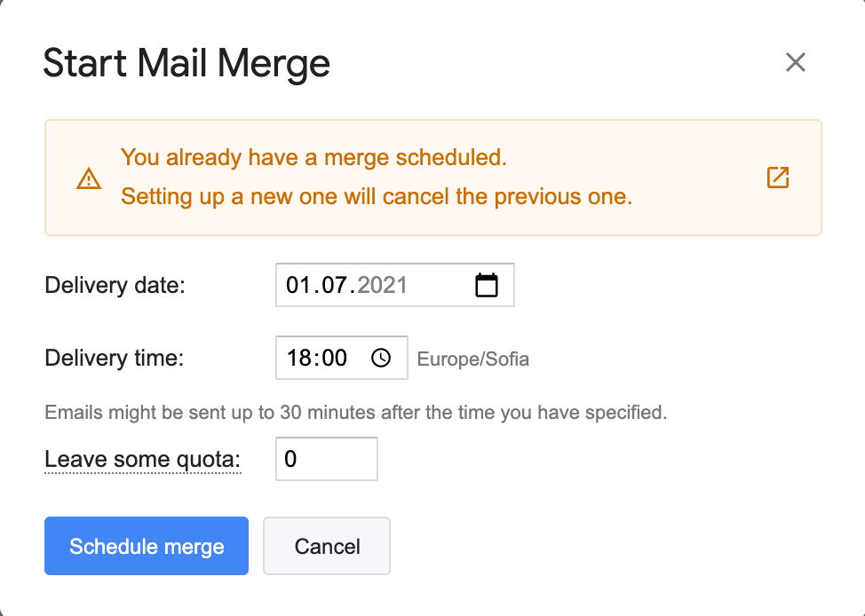This screenshot has height=616, width=865.
Task: Select the minutes value in delivery time
Action: 334,358
